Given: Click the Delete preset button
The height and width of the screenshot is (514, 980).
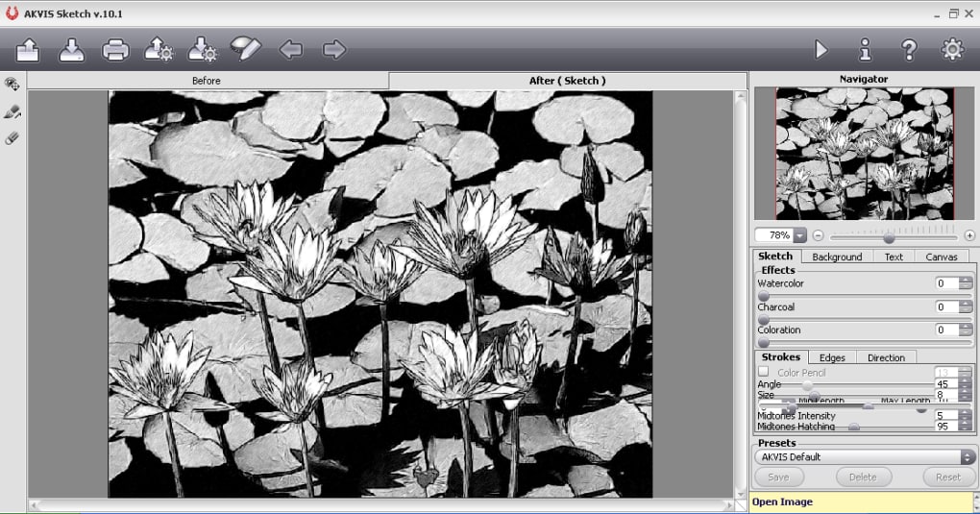Looking at the screenshot, I should [863, 477].
